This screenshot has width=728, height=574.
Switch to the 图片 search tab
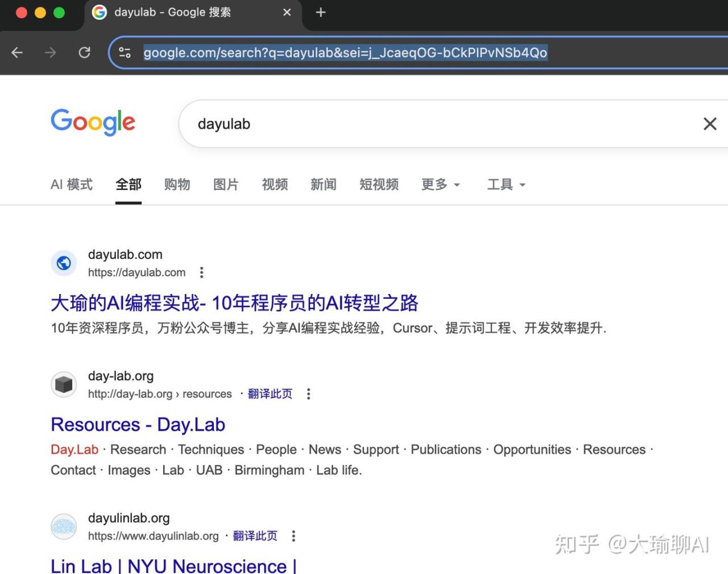pos(226,185)
